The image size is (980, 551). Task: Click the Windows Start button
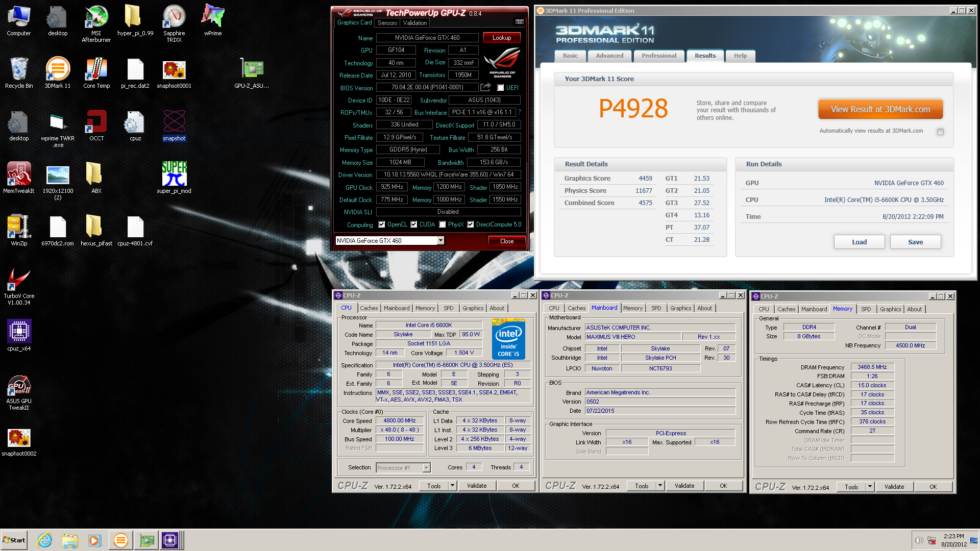click(x=14, y=540)
